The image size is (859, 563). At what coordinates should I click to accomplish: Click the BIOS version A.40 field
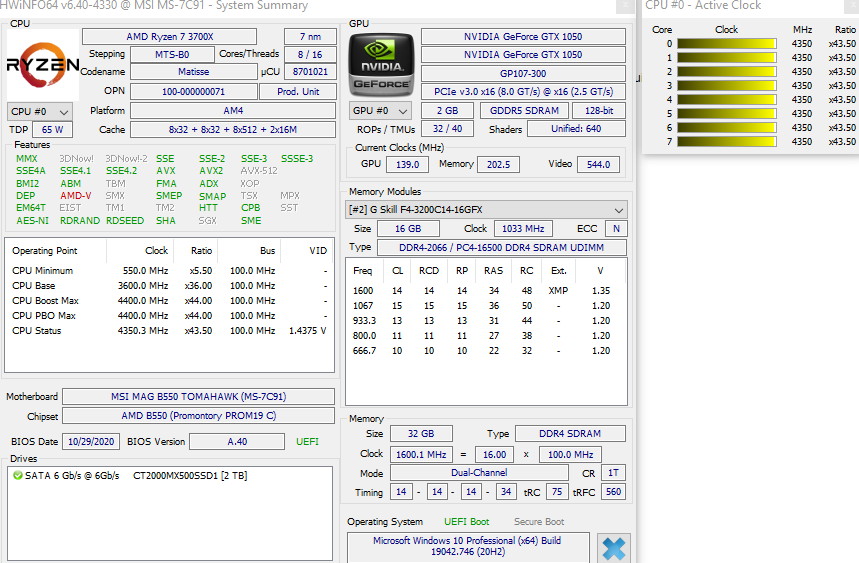pyautogui.click(x=237, y=441)
